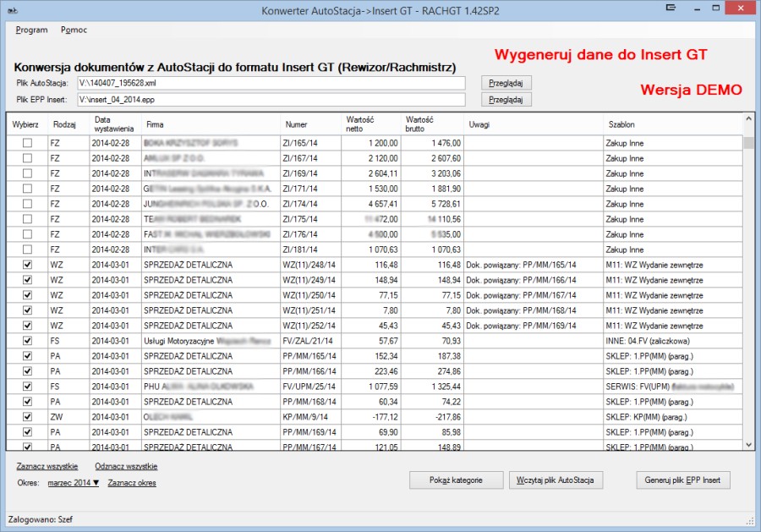Click Przeglądaj next to Plik EPP Insert
The height and width of the screenshot is (532, 761).
506,100
